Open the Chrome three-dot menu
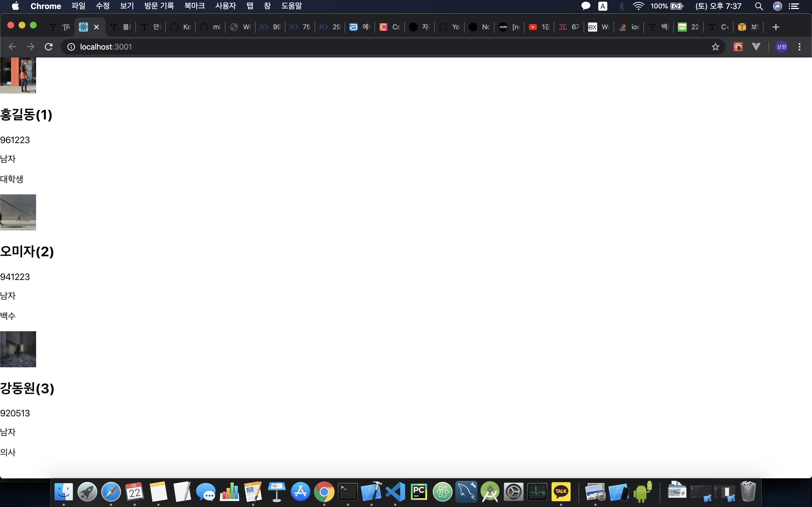The width and height of the screenshot is (812, 507). pos(800,46)
